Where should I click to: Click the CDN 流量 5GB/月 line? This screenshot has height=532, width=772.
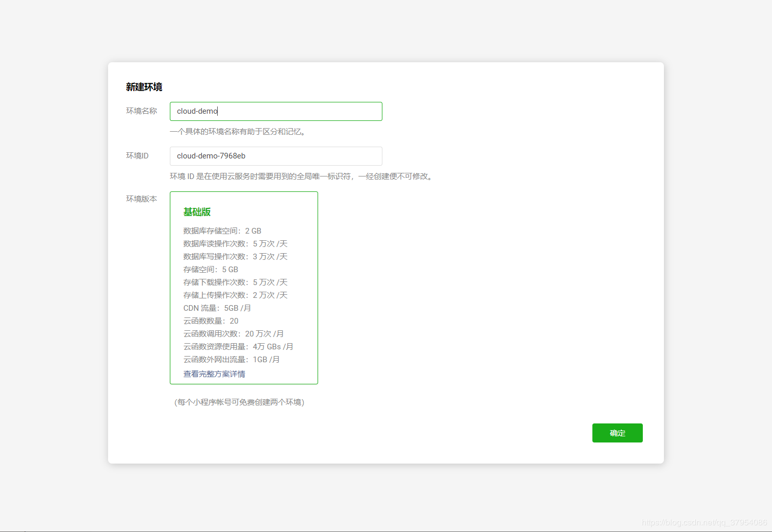point(217,308)
